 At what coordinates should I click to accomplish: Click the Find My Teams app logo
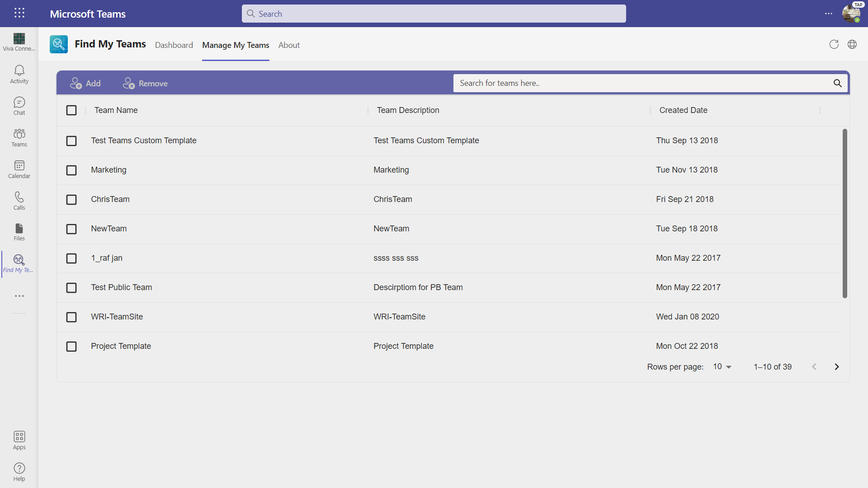click(x=59, y=44)
